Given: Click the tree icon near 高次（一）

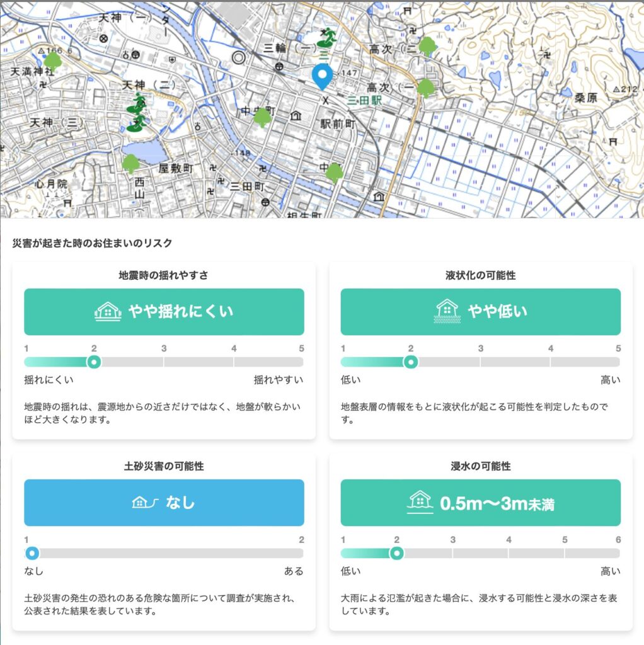Looking at the screenshot, I should click(425, 88).
